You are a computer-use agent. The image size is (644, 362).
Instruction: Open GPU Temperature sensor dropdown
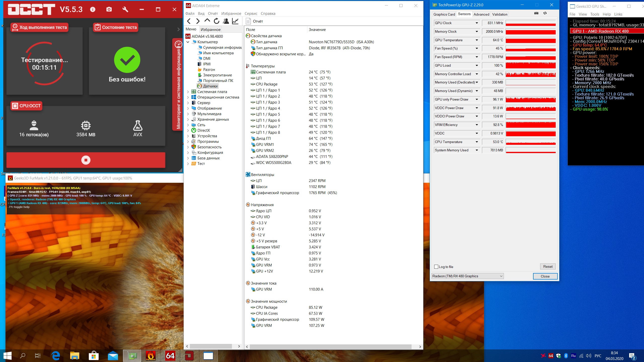[x=476, y=40]
